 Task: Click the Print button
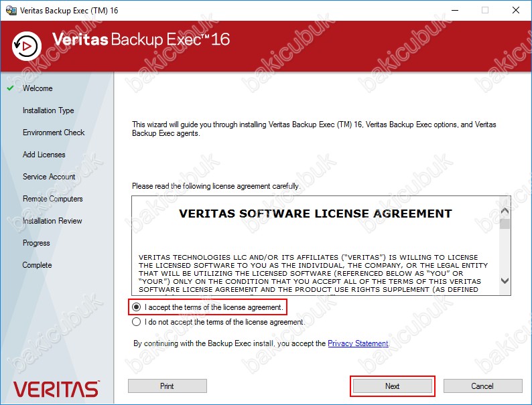pos(168,386)
